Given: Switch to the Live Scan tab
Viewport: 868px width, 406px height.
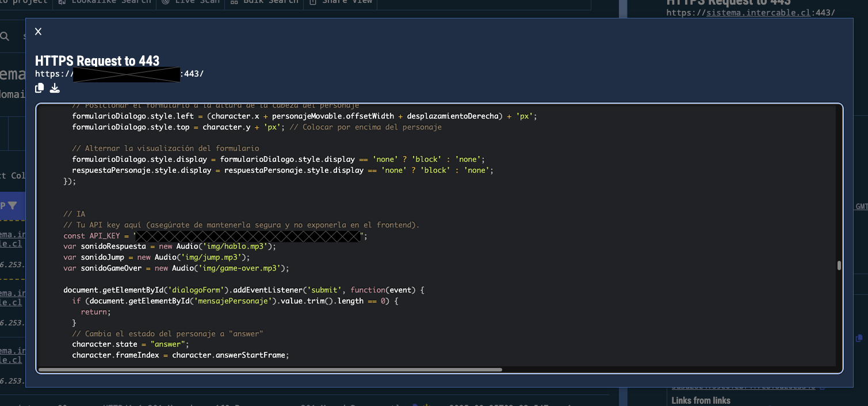Looking at the screenshot, I should coord(190,2).
